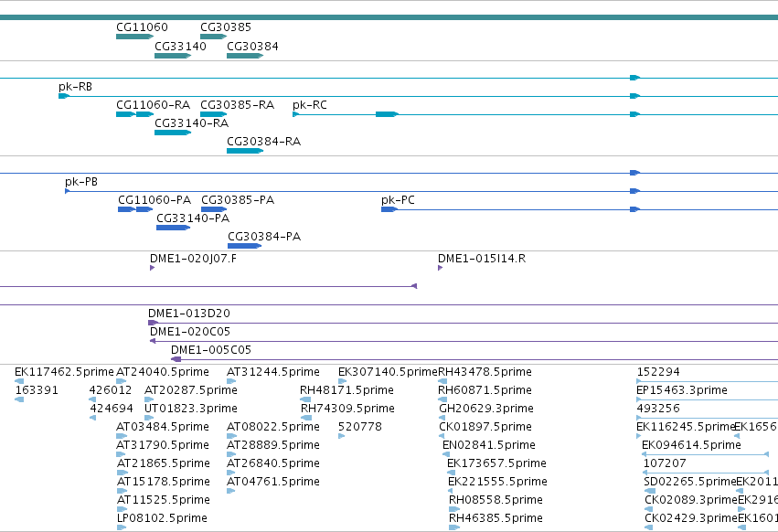Click the EK221555.5prime EST label
The image size is (778, 532).
(497, 483)
